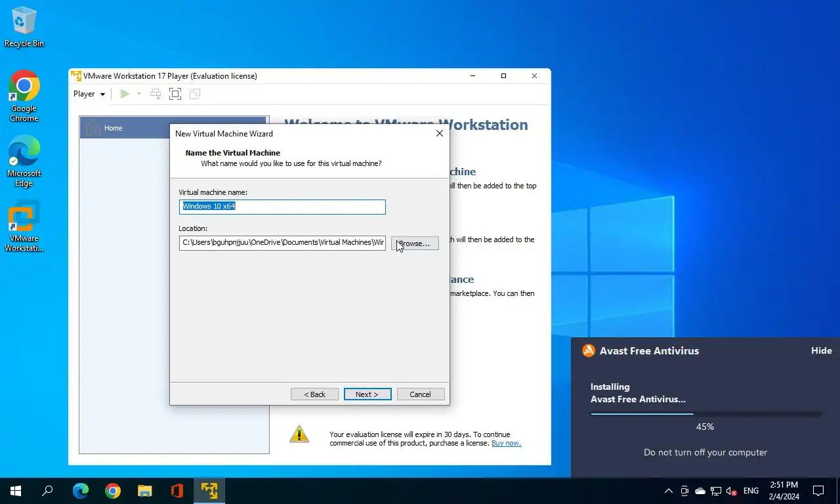Click the OneDrive cloud tray icon
Screen dimensions: 840x504
[700, 491]
